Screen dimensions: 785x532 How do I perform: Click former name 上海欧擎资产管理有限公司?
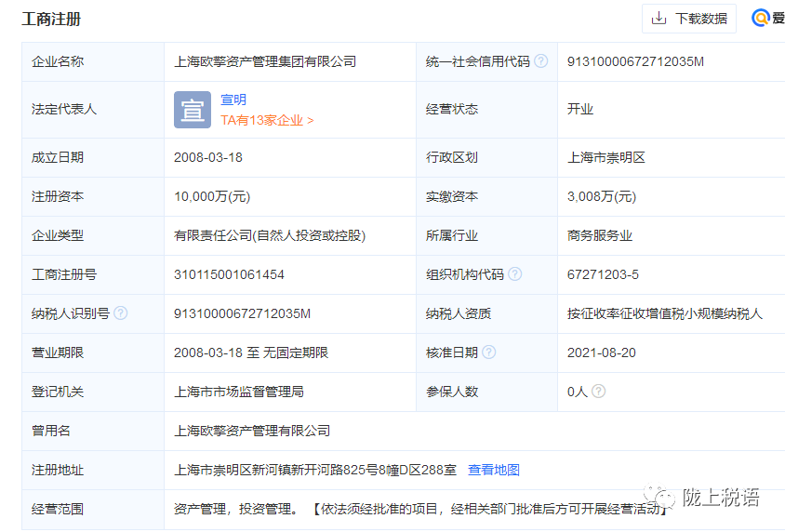[252, 431]
